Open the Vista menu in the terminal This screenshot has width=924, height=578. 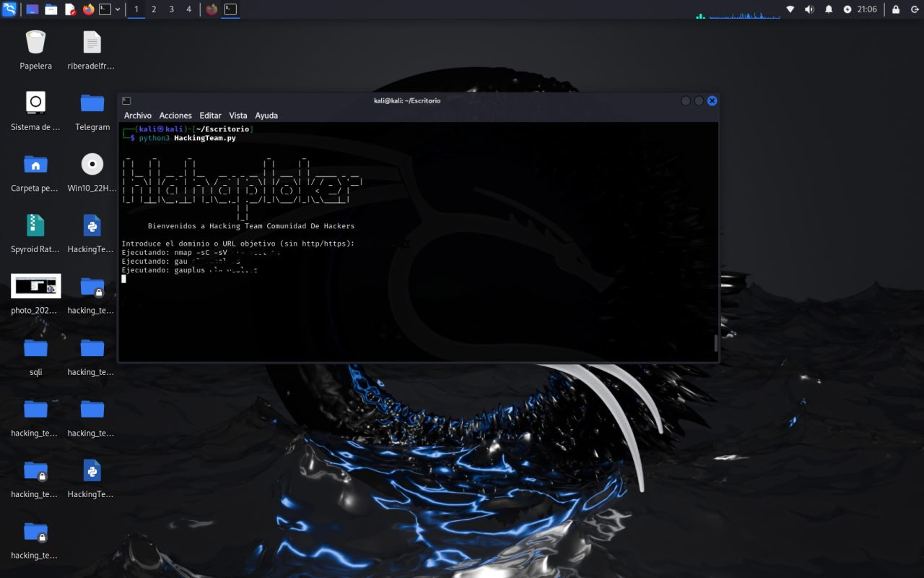coord(238,116)
